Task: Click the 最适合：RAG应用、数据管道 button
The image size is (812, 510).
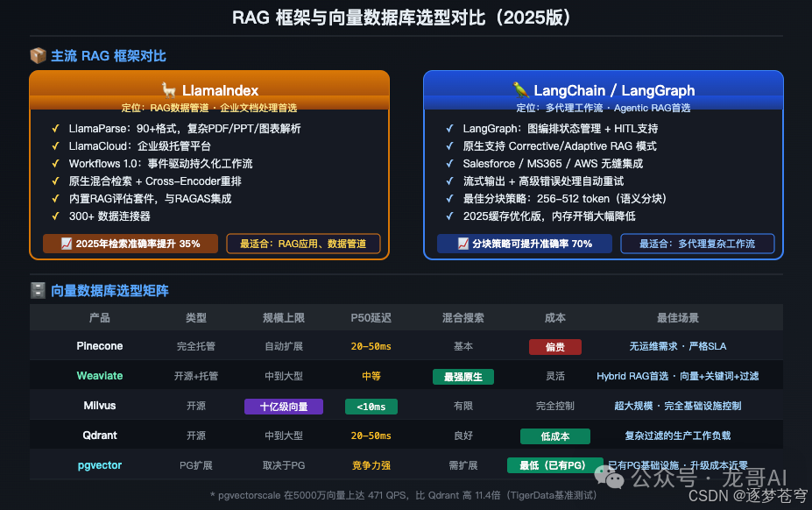Action: [303, 244]
